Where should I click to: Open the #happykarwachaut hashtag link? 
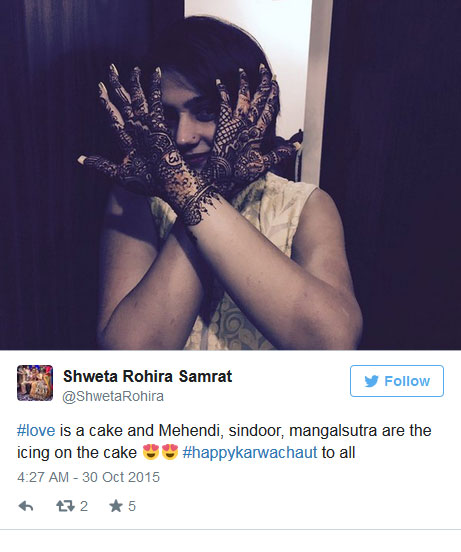(x=250, y=453)
